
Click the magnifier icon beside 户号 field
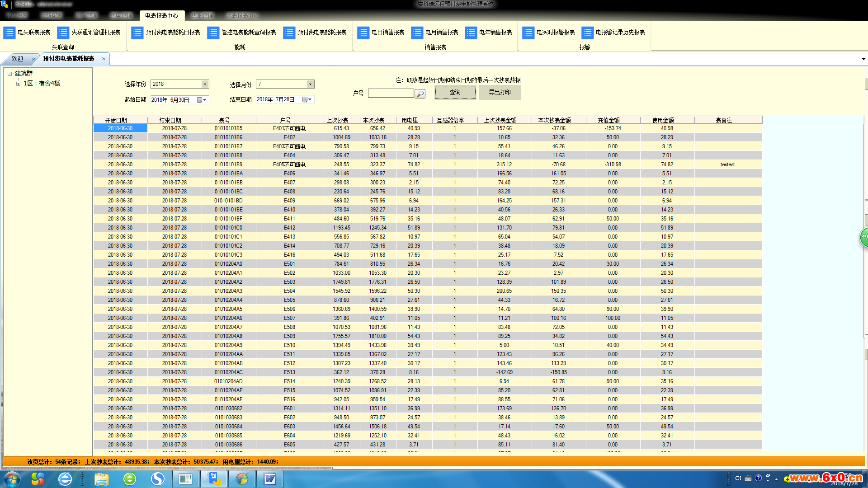tap(420, 94)
